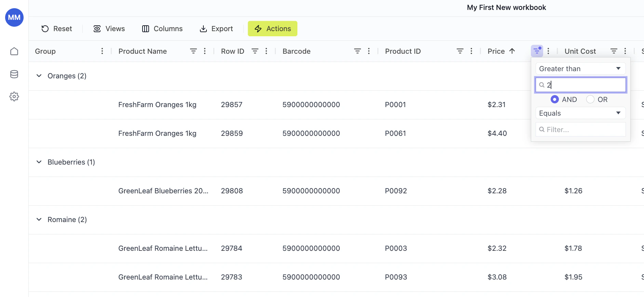The width and height of the screenshot is (644, 297).
Task: Select the OR radio button
Action: click(590, 100)
